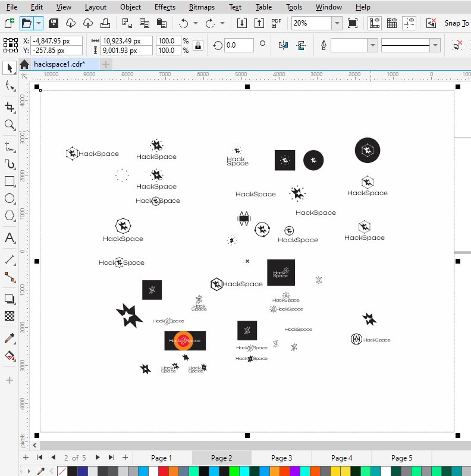
Task: Open the Object menu
Action: 130,7
